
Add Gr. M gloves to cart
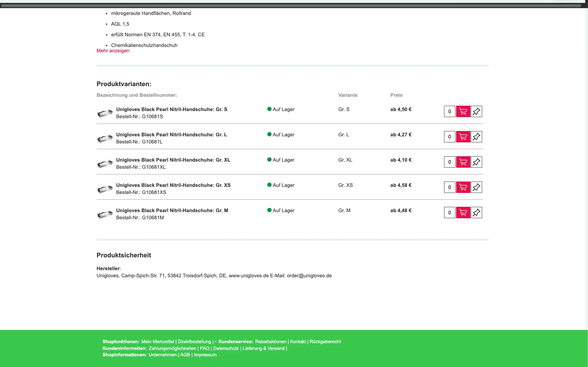[x=463, y=213]
